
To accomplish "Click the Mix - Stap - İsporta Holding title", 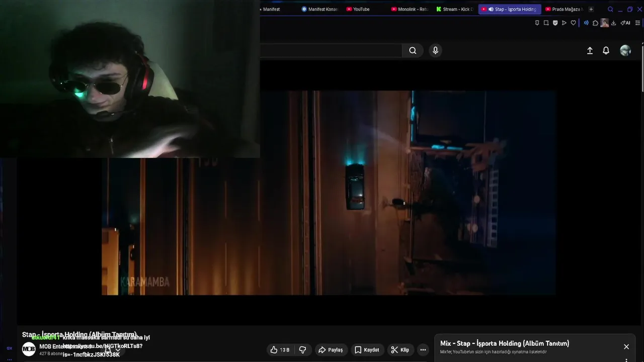I will 505,343.
